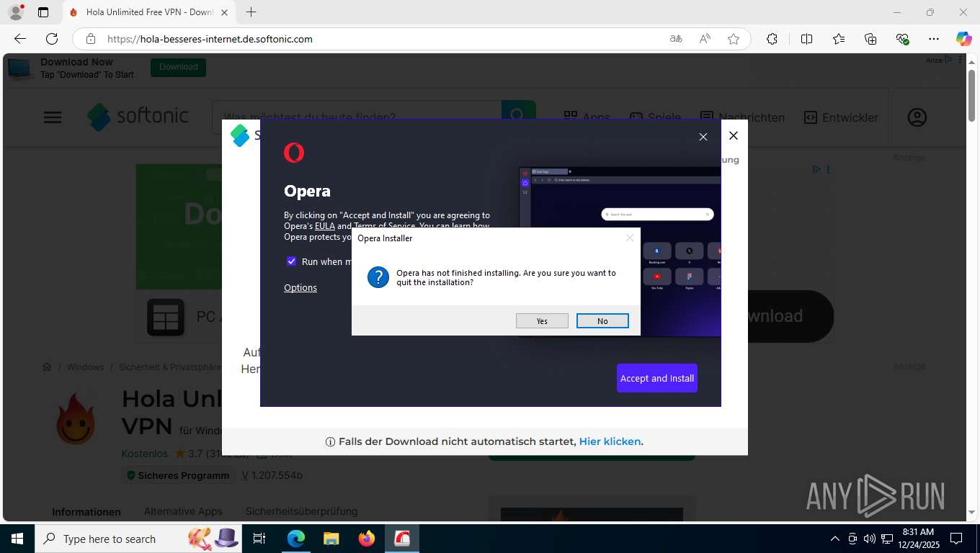The image size is (980, 553).
Task: Click the Hier klicken download link
Action: tap(610, 441)
